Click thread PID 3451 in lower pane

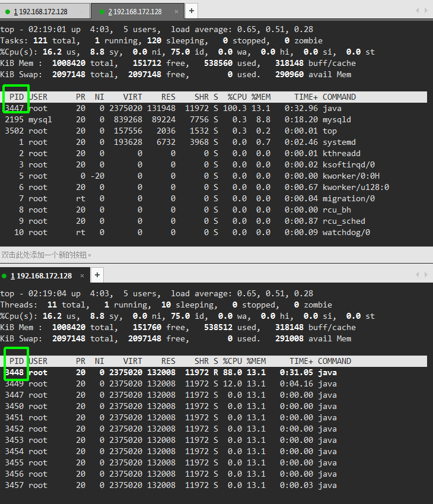click(x=14, y=417)
